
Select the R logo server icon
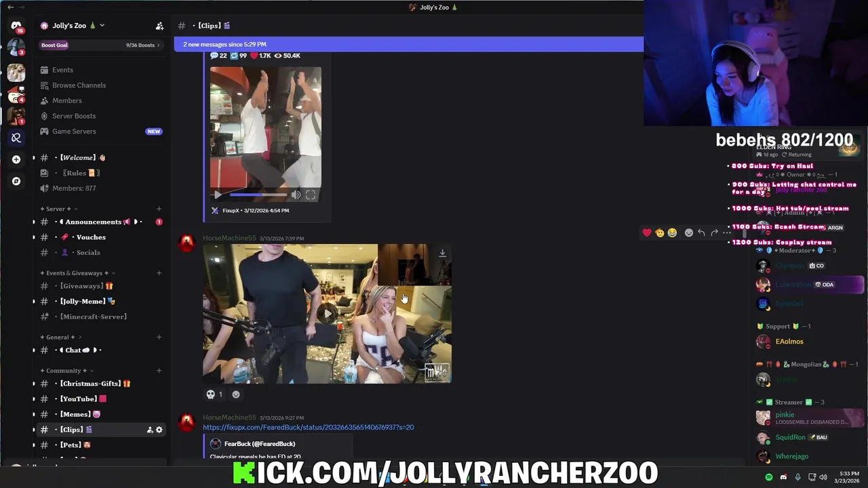pyautogui.click(x=16, y=138)
